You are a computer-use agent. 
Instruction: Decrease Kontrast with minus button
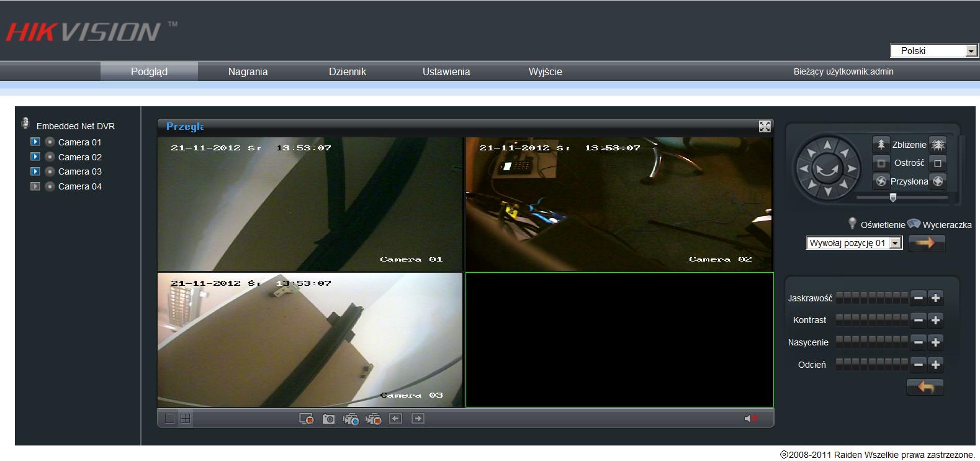pos(919,320)
